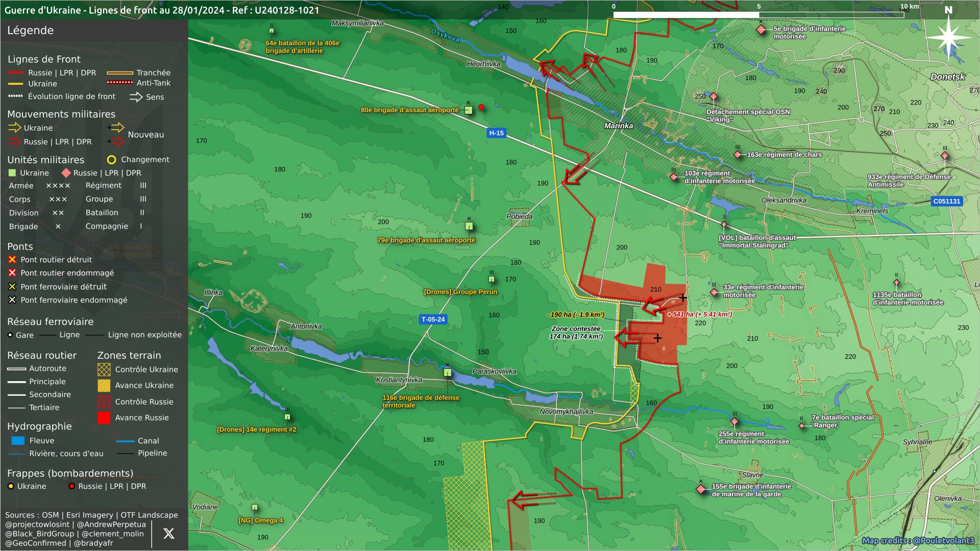Click the Vodiane village label

[205, 507]
